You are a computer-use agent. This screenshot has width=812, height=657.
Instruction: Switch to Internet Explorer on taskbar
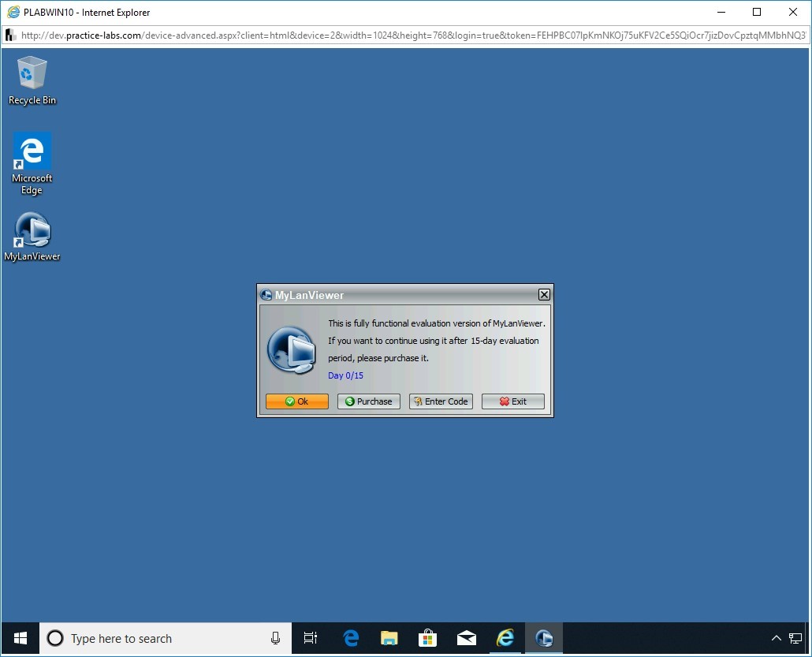coord(505,638)
